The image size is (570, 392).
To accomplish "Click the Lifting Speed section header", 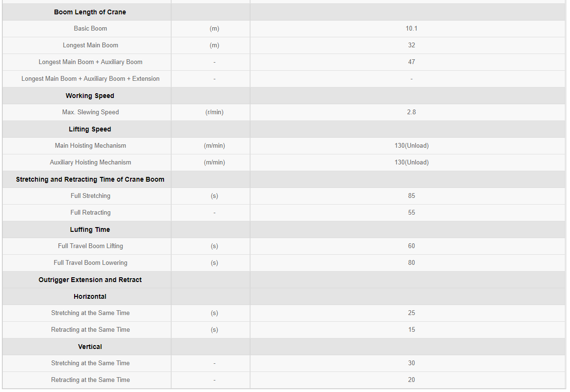I will click(x=90, y=129).
